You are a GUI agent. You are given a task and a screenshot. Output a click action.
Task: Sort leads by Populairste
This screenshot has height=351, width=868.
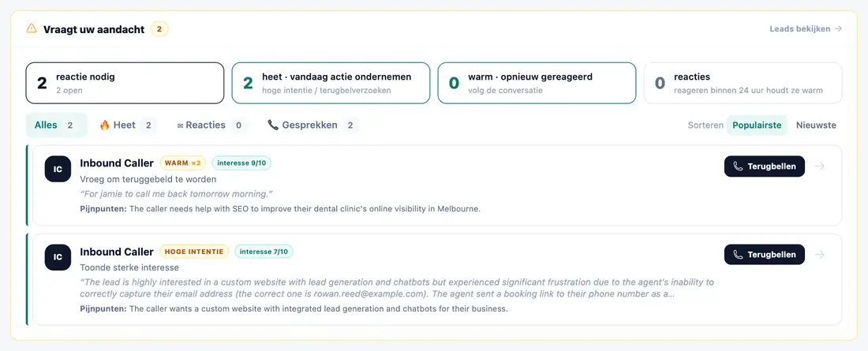[757, 125]
